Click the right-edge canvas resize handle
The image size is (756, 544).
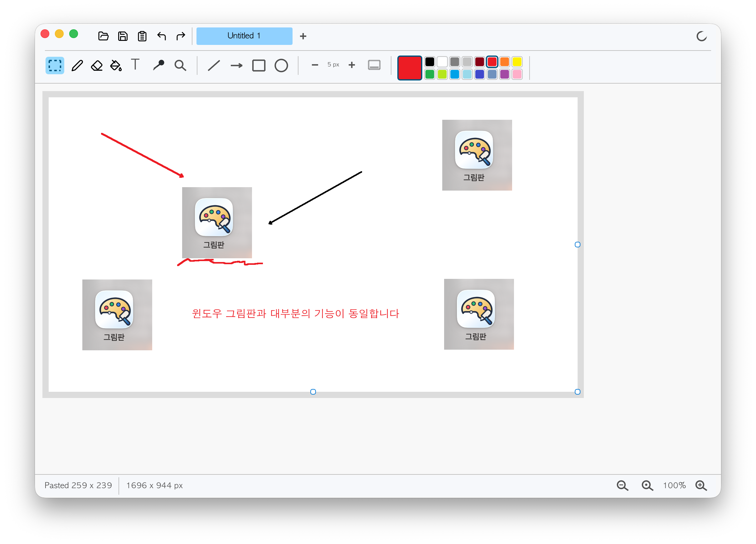[577, 245]
